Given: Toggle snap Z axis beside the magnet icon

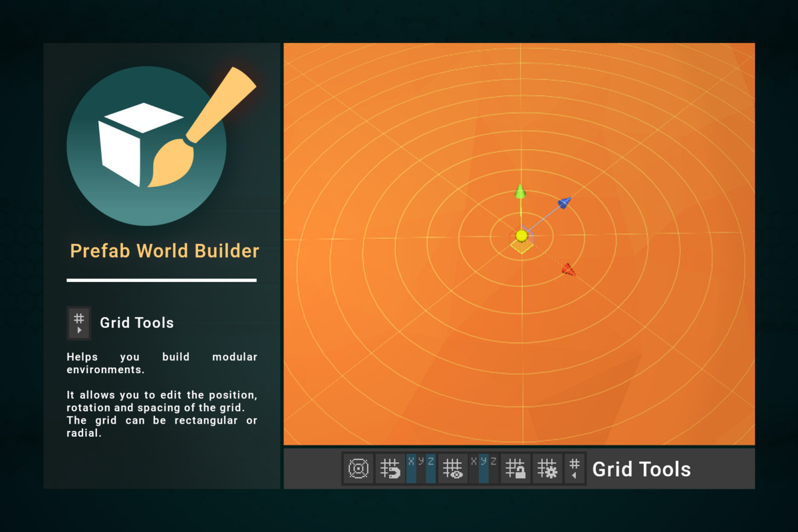Looking at the screenshot, I should point(431,469).
